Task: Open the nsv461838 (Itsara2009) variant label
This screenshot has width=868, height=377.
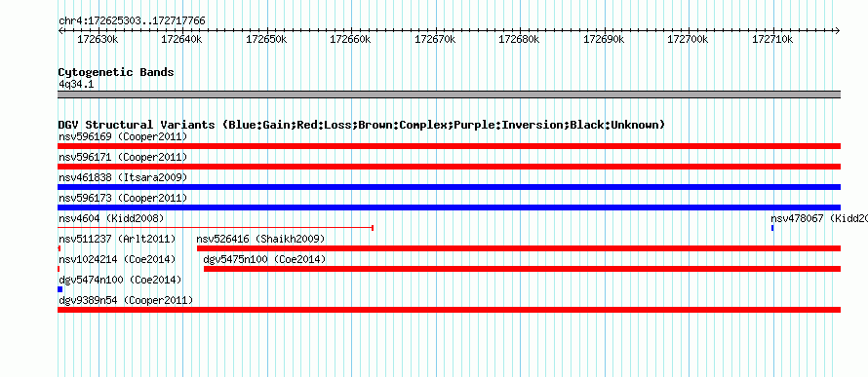Action: click(x=123, y=177)
